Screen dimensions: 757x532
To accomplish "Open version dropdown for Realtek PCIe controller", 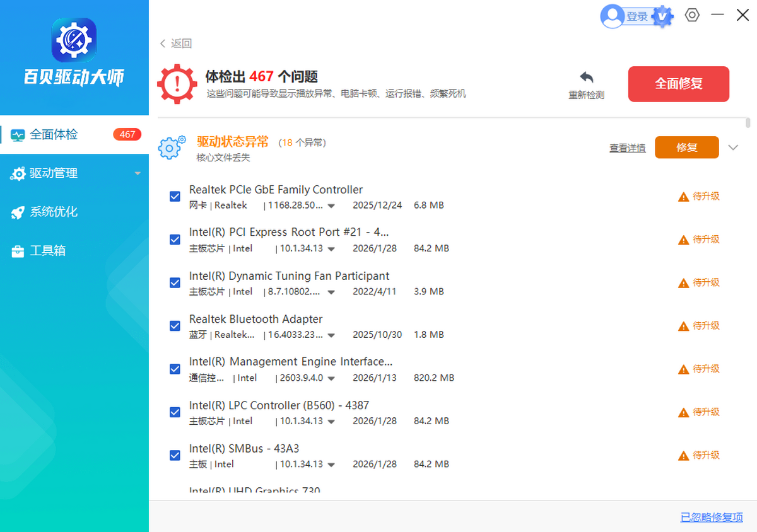I will [x=331, y=205].
